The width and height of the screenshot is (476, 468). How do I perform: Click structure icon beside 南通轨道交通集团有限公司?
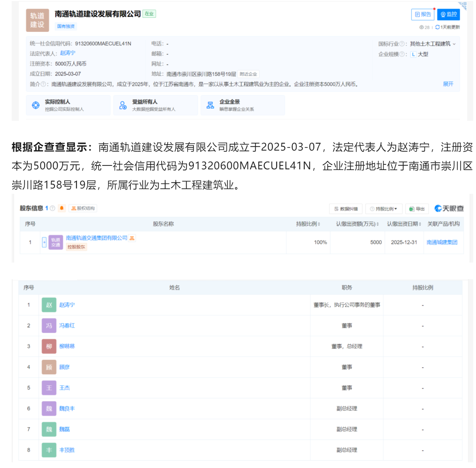click(x=132, y=238)
